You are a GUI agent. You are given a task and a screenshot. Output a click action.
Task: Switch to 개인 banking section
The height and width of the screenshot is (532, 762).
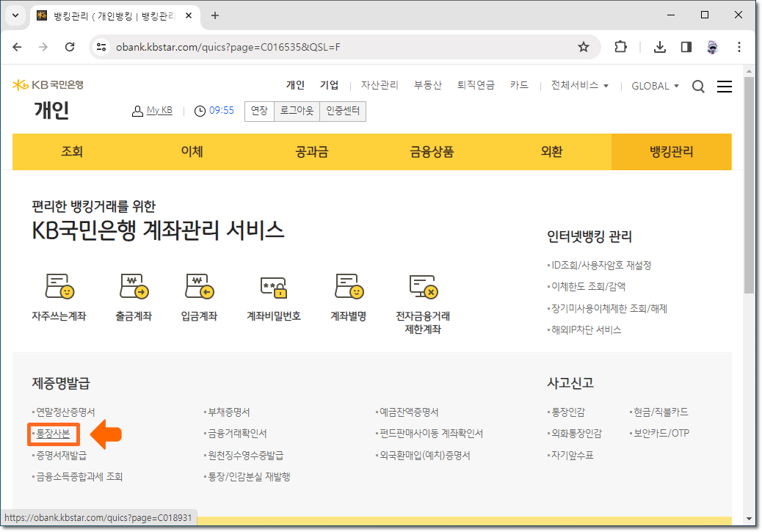pos(295,86)
